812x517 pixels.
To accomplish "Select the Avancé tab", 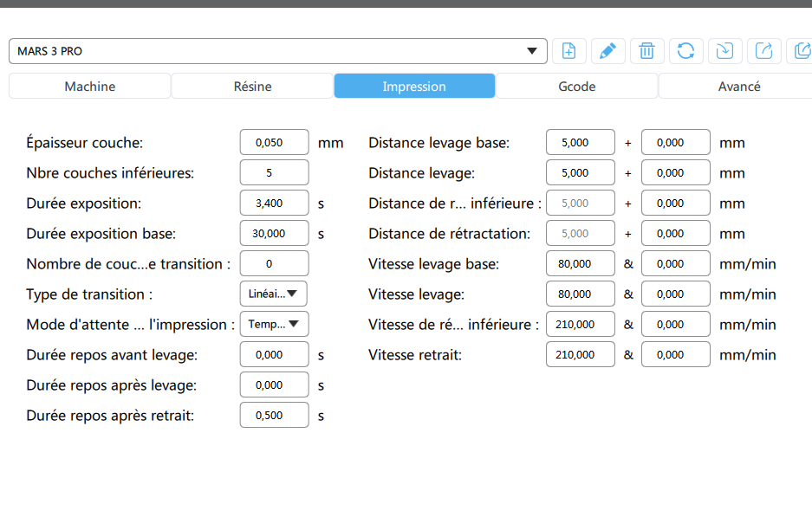I will [x=738, y=87].
